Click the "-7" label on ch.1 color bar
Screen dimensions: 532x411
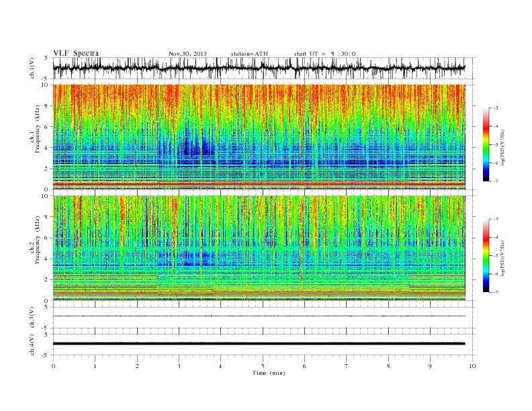click(495, 181)
